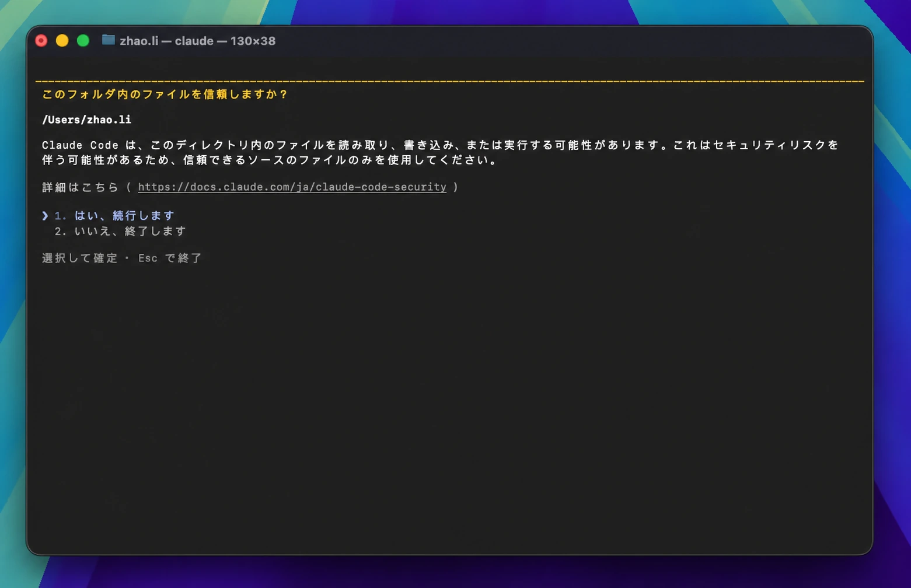The height and width of the screenshot is (588, 911).
Task: Click the /Users/zhao.li path text
Action: (86, 120)
